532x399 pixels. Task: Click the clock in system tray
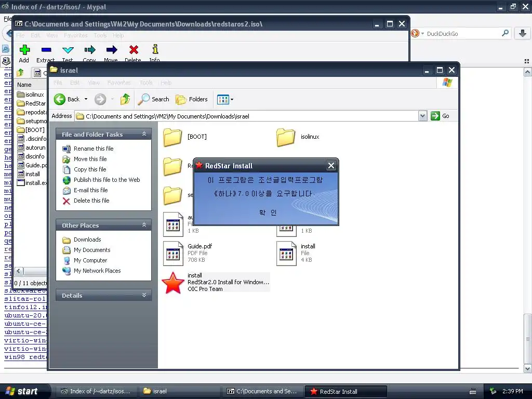point(513,391)
